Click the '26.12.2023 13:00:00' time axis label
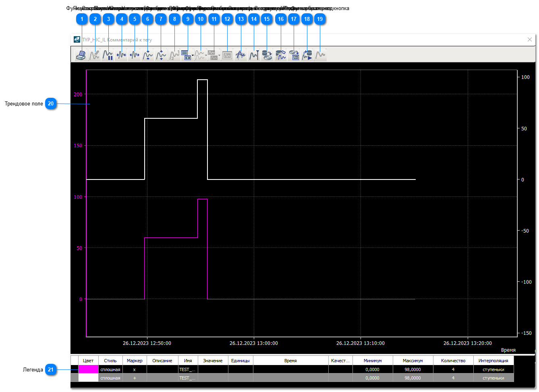This screenshot has width=539, height=392. (254, 343)
